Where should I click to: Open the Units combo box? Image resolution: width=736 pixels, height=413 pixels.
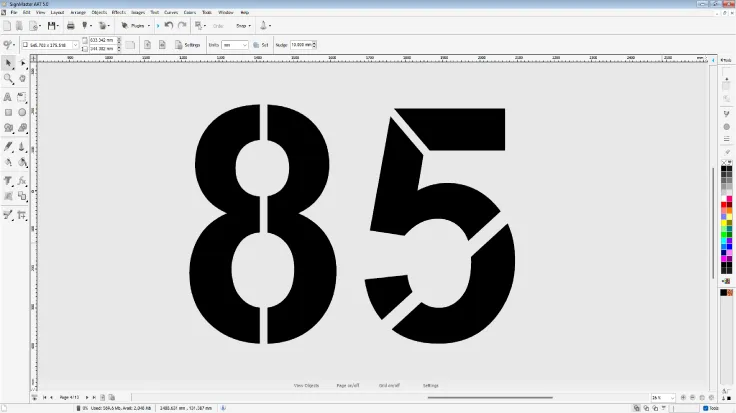235,45
